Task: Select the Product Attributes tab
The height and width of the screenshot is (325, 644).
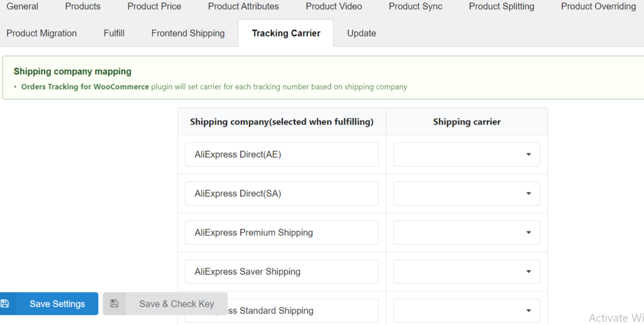Action: [x=243, y=6]
